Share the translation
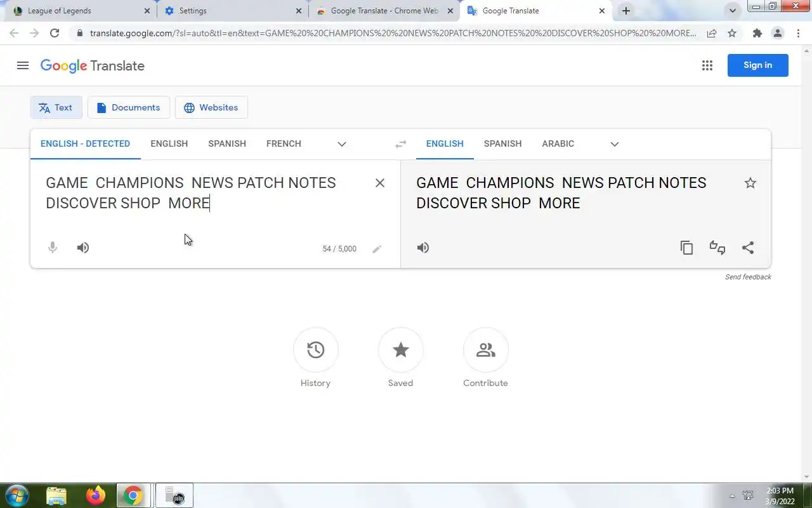Viewport: 812px width, 508px height. click(748, 248)
